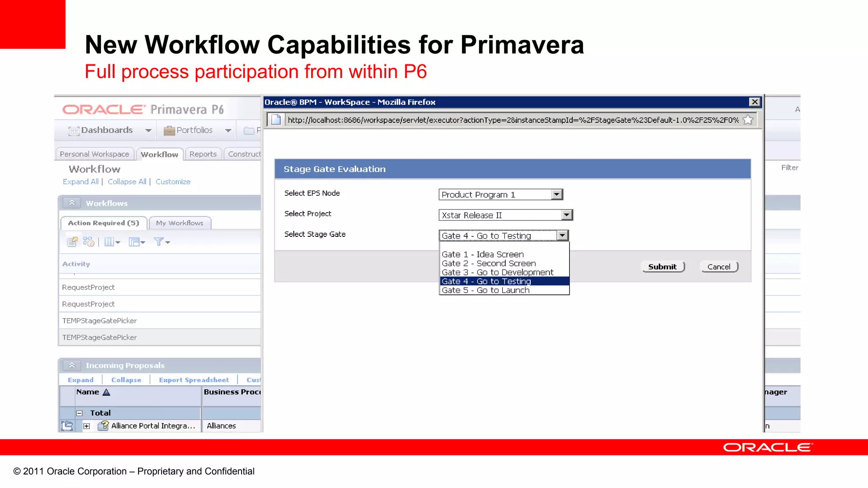The height and width of the screenshot is (488, 868).
Task: Click the Firefox URL address field
Action: [x=513, y=120]
